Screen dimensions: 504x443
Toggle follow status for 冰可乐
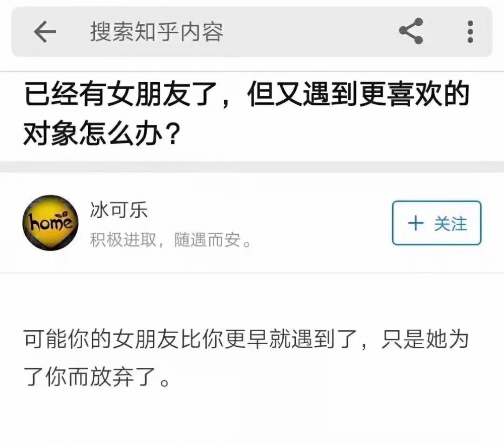pos(436,223)
